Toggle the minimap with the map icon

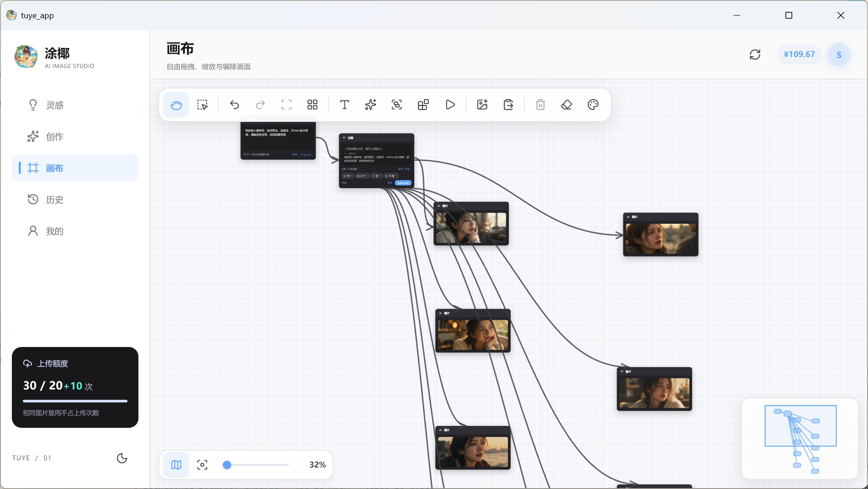point(176,465)
